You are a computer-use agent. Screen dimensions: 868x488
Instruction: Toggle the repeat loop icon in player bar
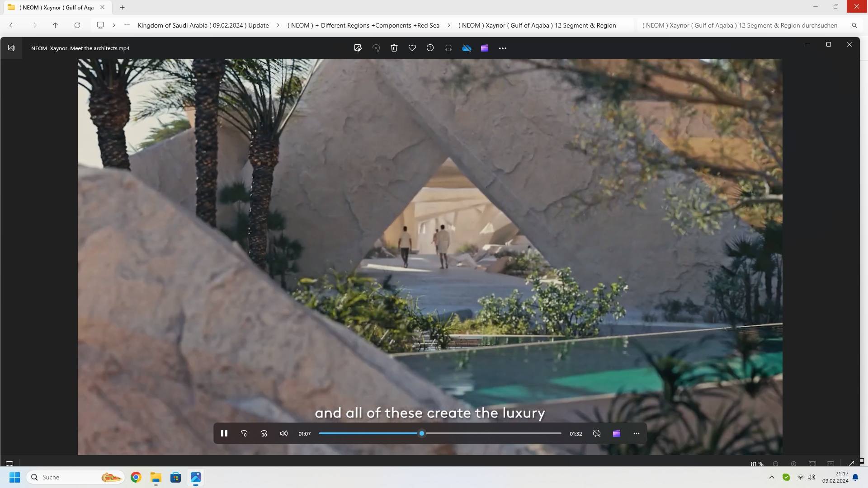pos(597,433)
